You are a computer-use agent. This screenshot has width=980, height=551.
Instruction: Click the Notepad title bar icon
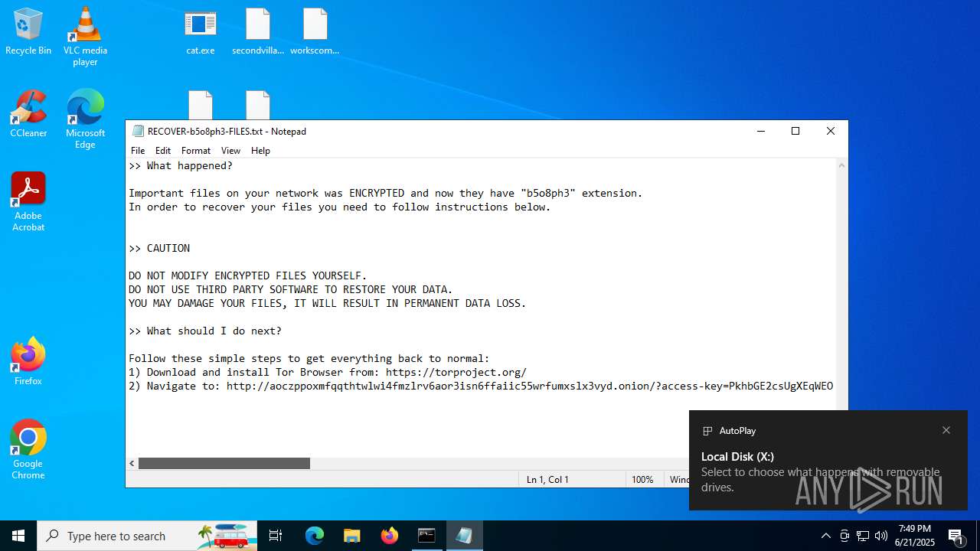[x=138, y=131]
